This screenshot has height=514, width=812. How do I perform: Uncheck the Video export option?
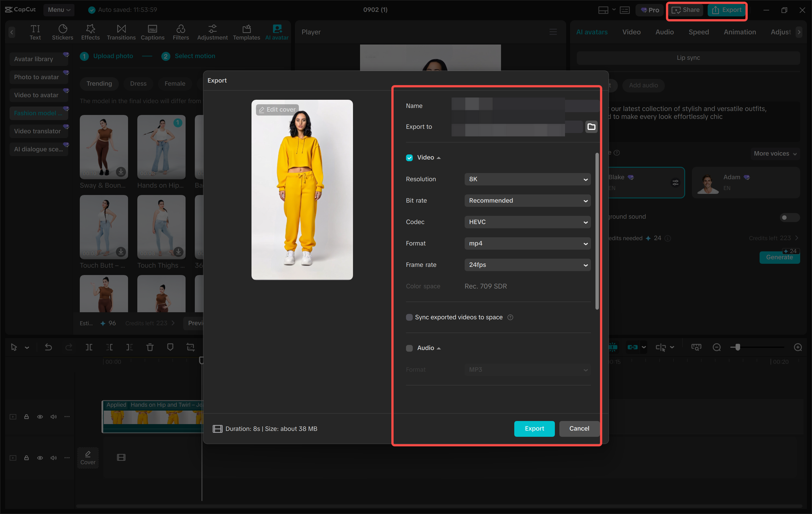409,158
